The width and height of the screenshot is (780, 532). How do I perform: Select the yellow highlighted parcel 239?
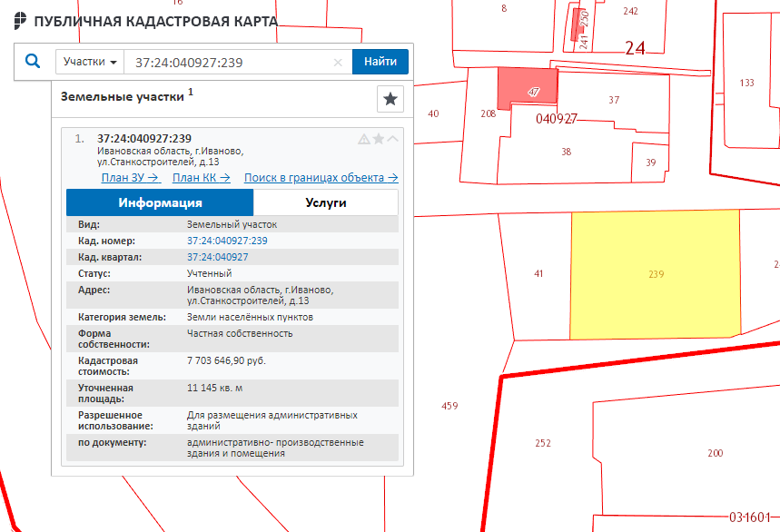point(655,274)
